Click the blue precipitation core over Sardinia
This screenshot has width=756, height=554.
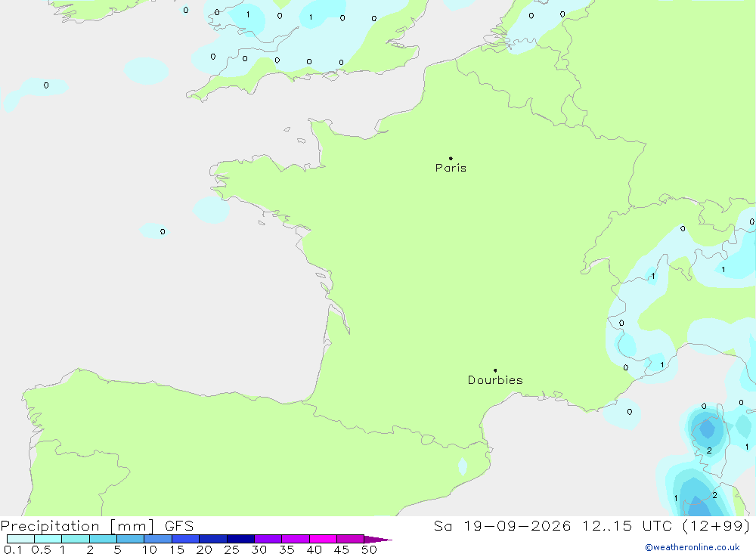pyautogui.click(x=698, y=506)
